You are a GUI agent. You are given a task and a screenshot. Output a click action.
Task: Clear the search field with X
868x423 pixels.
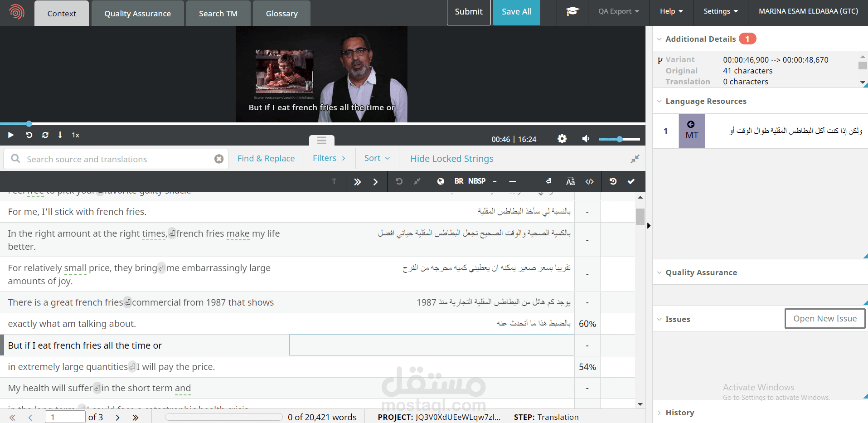[219, 159]
